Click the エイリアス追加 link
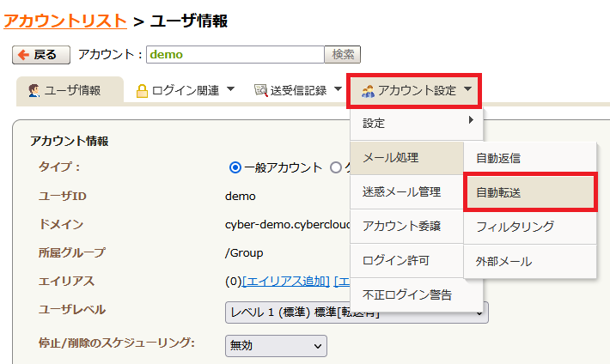The image size is (610, 364). pyautogui.click(x=286, y=282)
